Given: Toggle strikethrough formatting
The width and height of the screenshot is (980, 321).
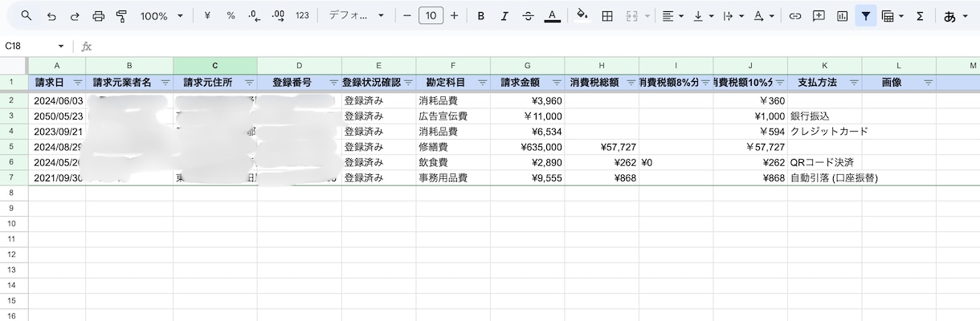Looking at the screenshot, I should coord(528,16).
